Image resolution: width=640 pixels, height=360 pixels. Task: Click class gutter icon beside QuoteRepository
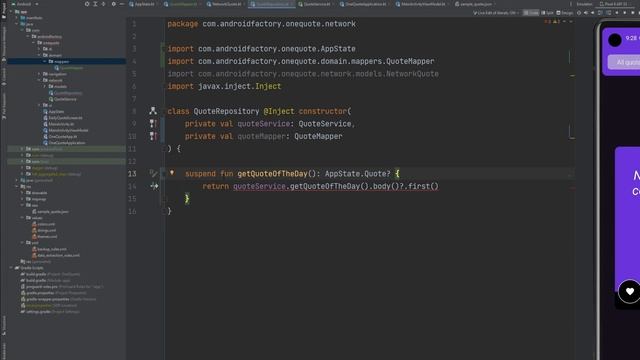(153, 111)
